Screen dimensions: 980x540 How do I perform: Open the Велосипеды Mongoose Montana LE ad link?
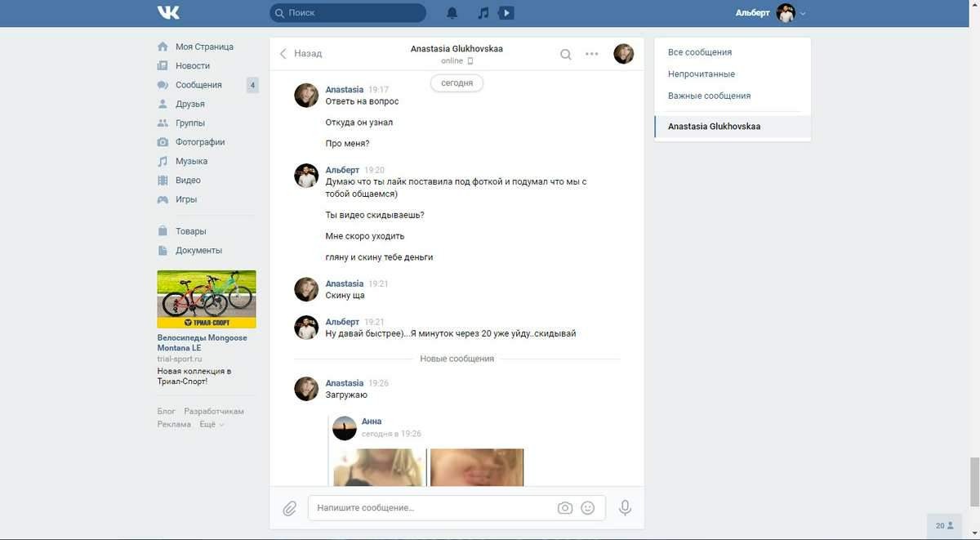click(202, 342)
